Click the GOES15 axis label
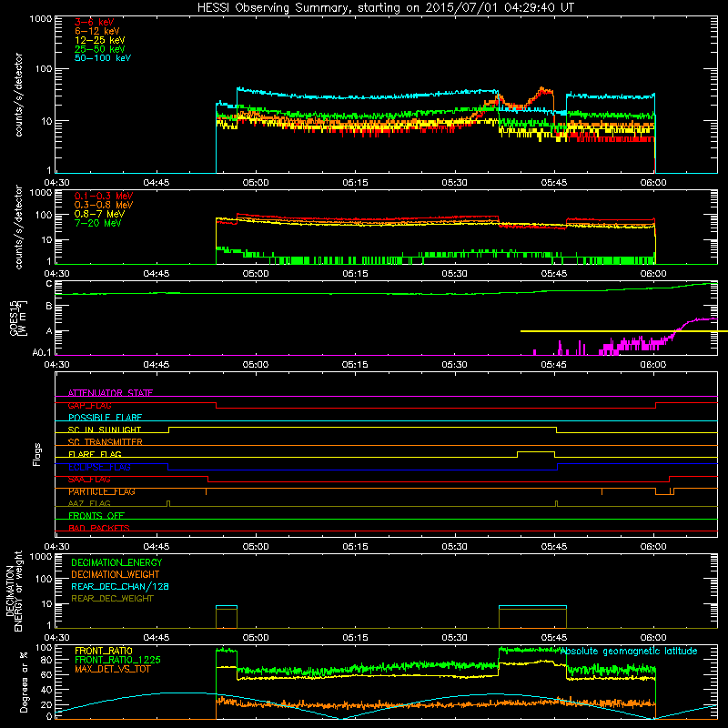Viewport: 728px width, 728px height. [18, 318]
